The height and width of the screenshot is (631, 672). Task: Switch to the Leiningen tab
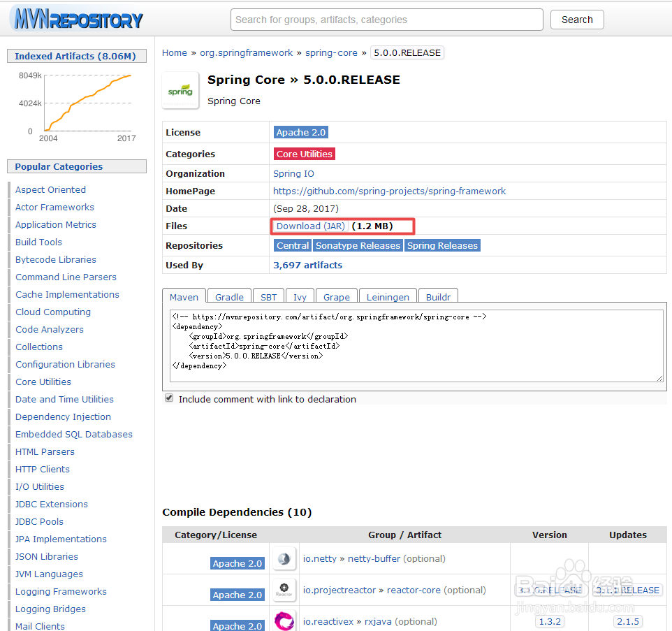388,297
